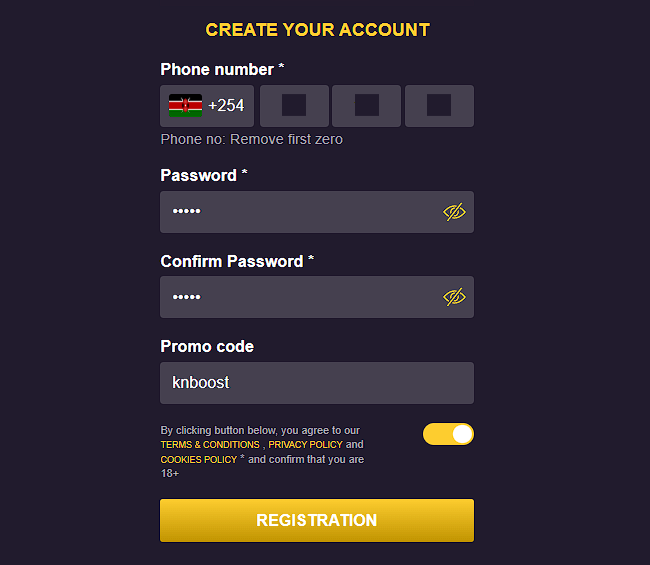Show password using Password field eye icon
Image resolution: width=650 pixels, height=565 pixels.
pyautogui.click(x=454, y=212)
